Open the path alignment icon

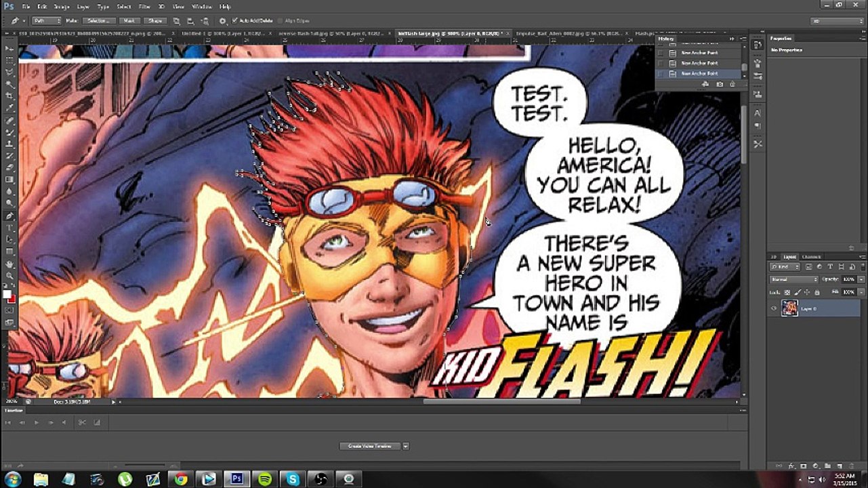(x=190, y=21)
